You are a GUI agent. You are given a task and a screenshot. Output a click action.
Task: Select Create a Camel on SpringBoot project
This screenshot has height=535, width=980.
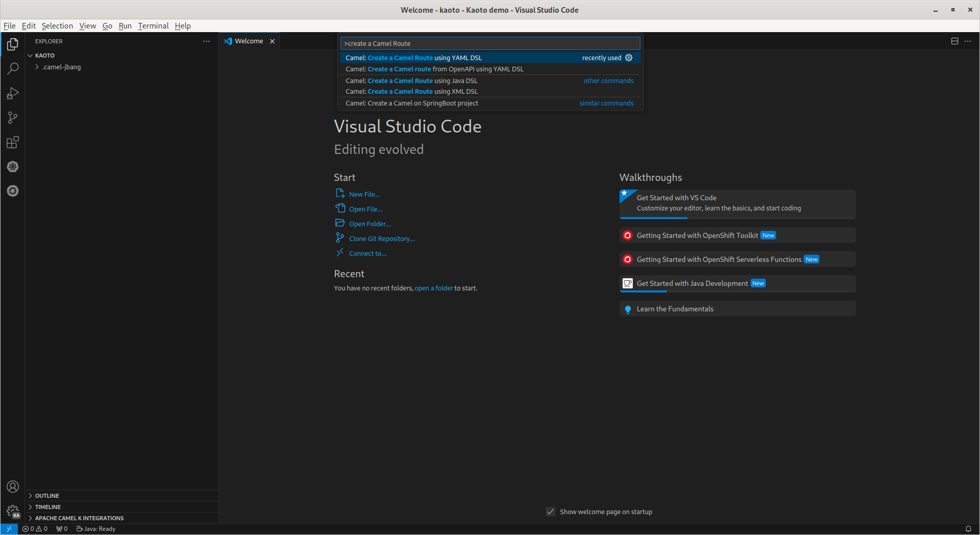coord(489,103)
